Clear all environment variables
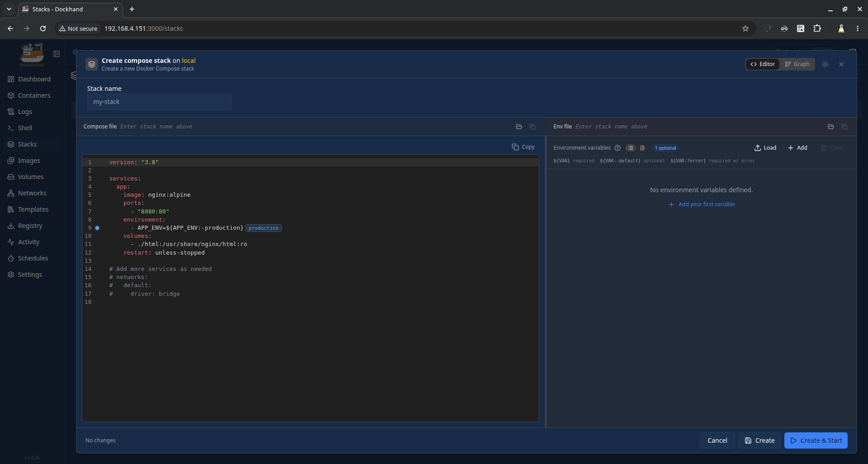Viewport: 868px width, 464px height. tap(832, 148)
